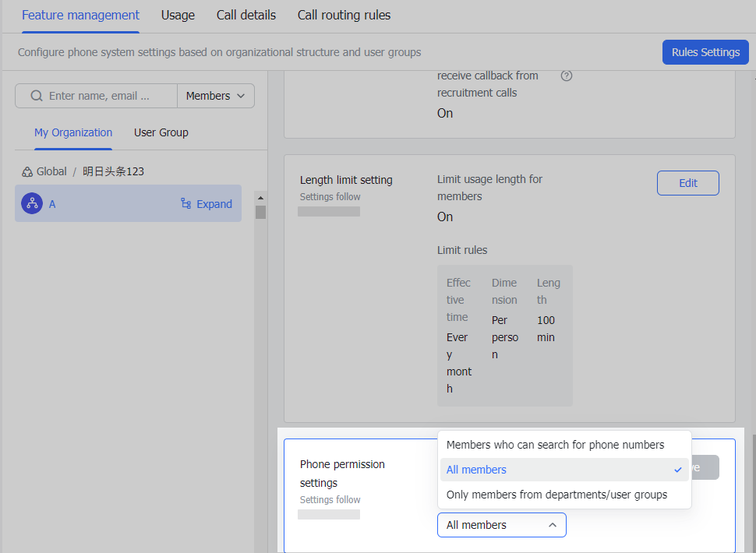Open the All members permission dropdown
756x553 pixels.
pos(501,524)
